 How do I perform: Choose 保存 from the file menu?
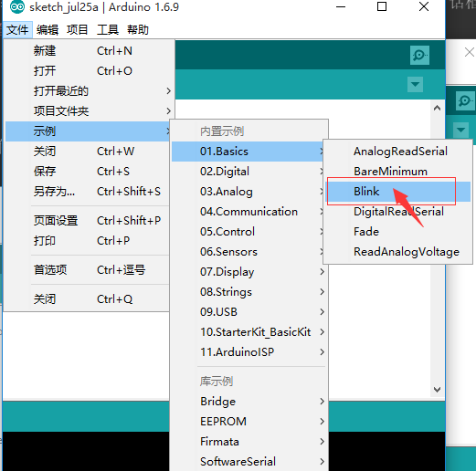[x=88, y=172]
